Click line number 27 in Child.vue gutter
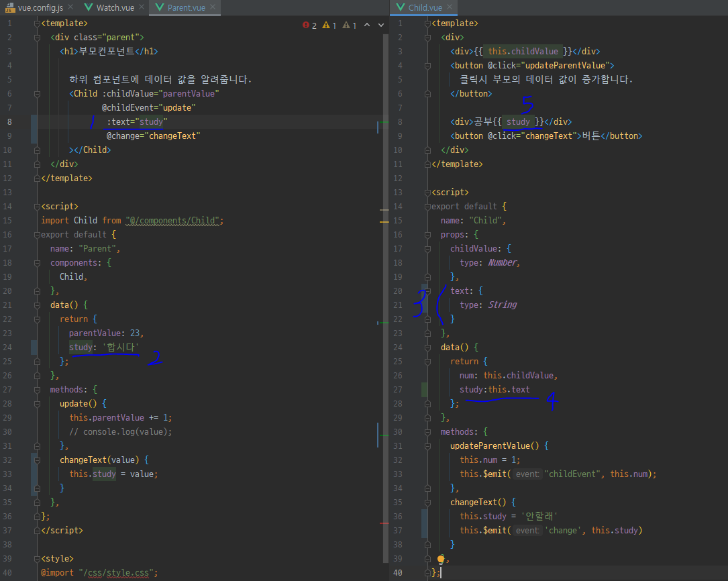Image resolution: width=728 pixels, height=581 pixels. click(398, 389)
